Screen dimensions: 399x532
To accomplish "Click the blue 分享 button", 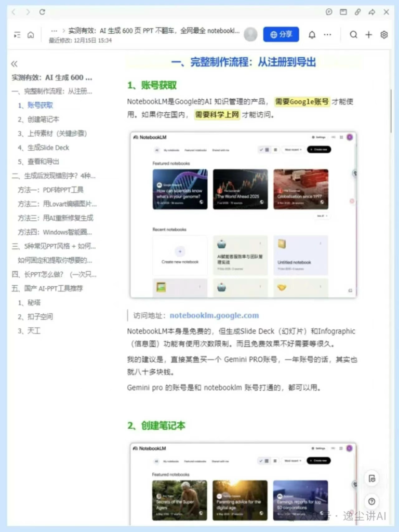I will [x=281, y=34].
